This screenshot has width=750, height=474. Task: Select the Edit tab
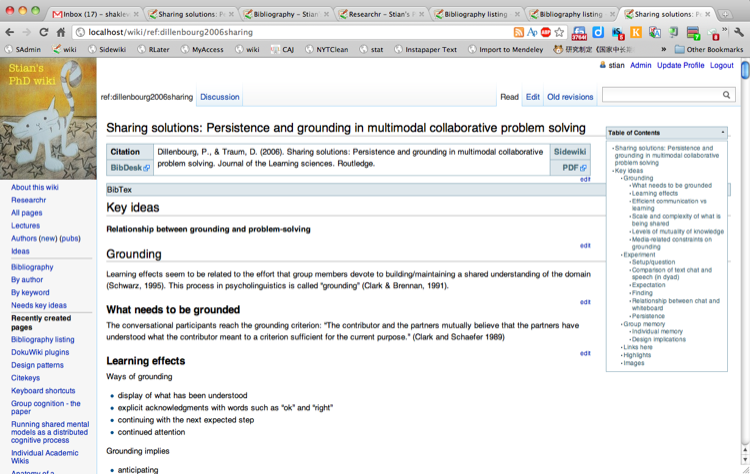point(533,97)
